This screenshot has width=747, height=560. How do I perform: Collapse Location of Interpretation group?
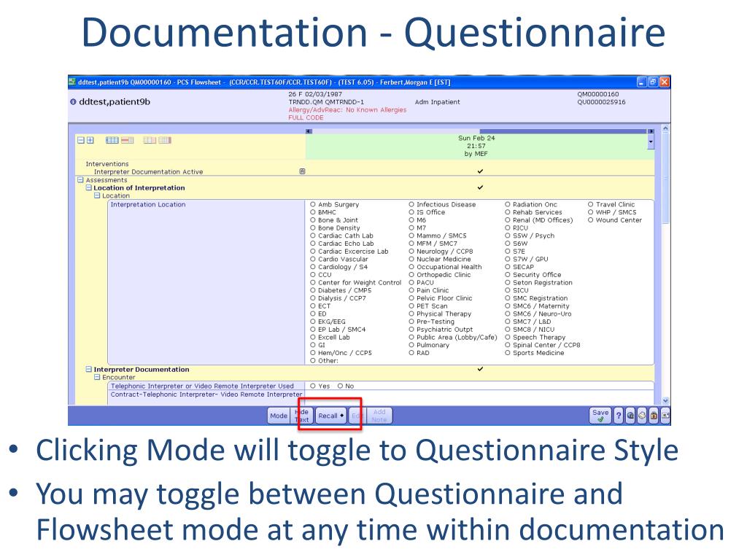[x=88, y=187]
